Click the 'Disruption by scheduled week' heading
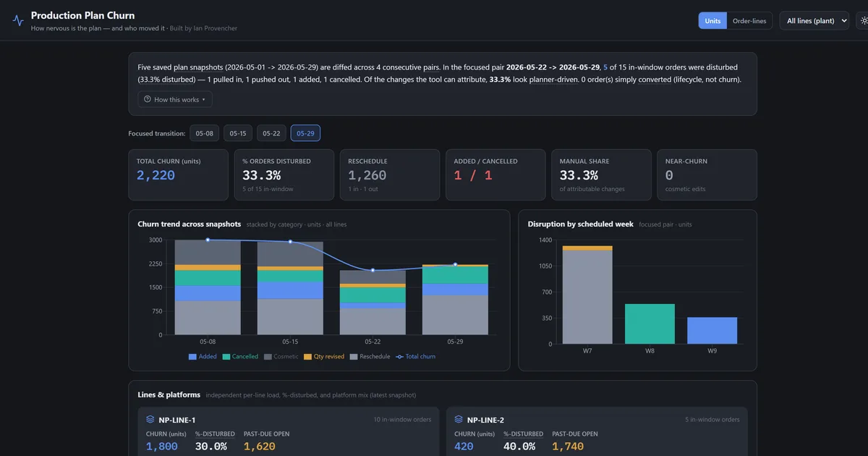Viewport: 868px width, 456px height. click(x=581, y=224)
